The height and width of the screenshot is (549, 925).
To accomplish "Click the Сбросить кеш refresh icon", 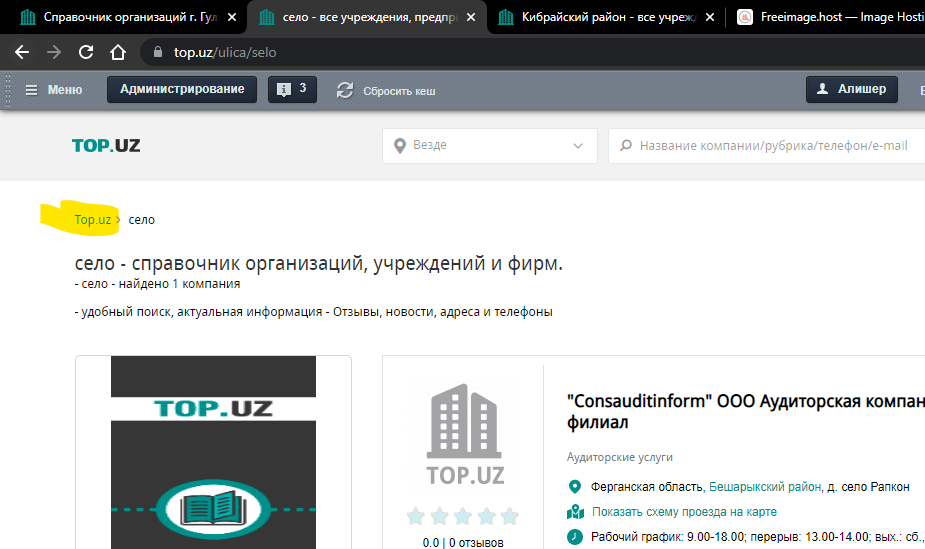I will tap(345, 90).
